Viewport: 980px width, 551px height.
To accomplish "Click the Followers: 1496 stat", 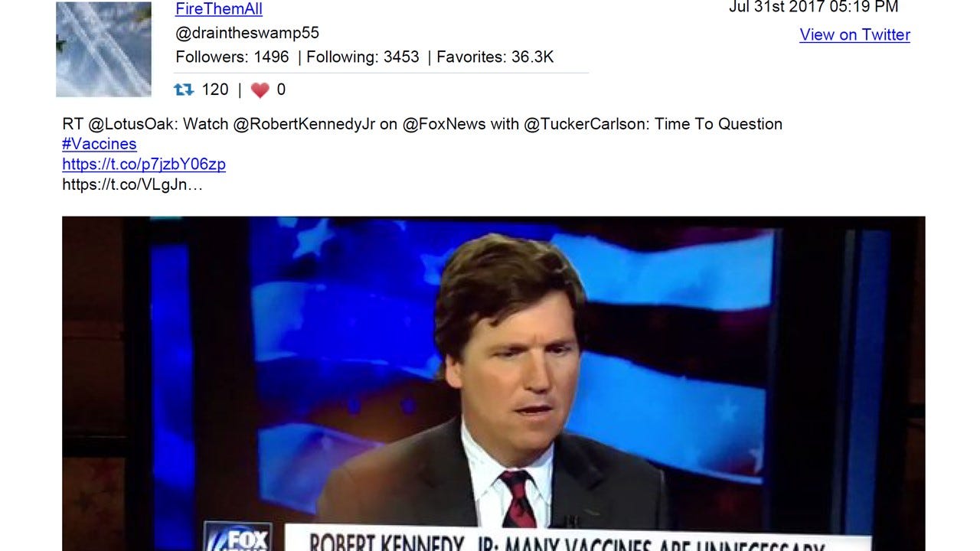I will coord(232,57).
